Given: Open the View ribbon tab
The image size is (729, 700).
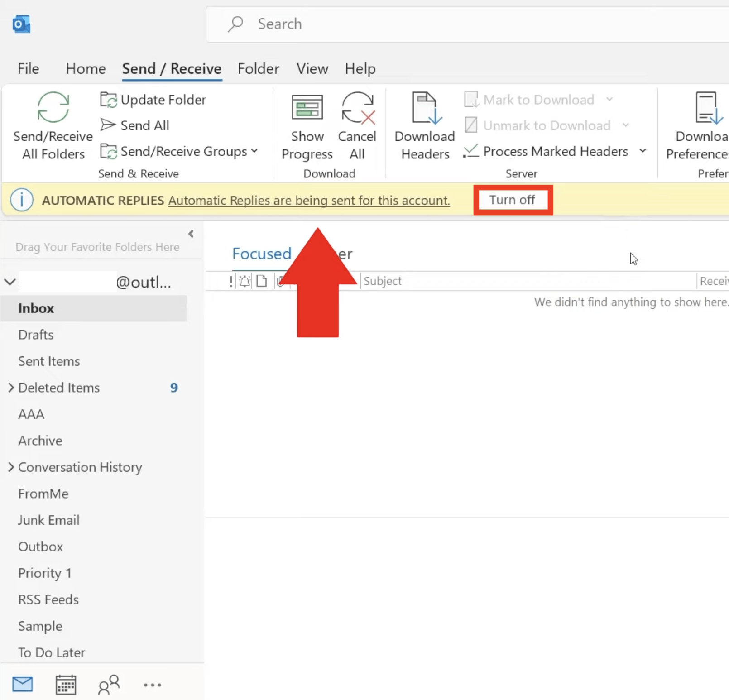Looking at the screenshot, I should (x=312, y=69).
